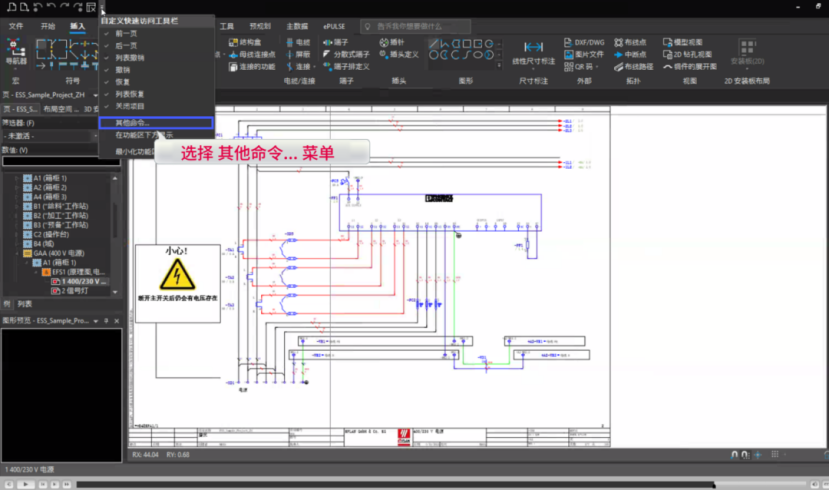Viewport: 830px width, 490px height.
Task: Open the Preplanning (预规划) ribbon tab
Action: coord(260,26)
